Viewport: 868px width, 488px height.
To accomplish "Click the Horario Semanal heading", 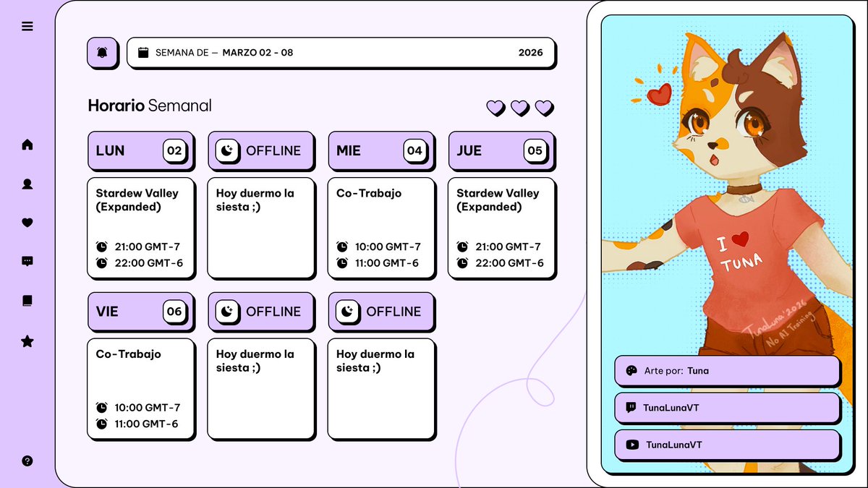I will [150, 106].
